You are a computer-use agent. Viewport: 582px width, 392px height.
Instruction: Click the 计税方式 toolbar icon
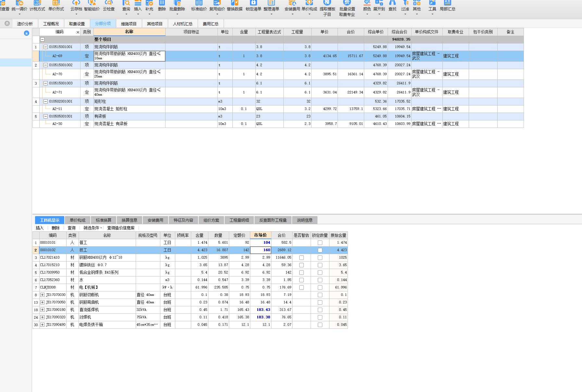[37, 6]
